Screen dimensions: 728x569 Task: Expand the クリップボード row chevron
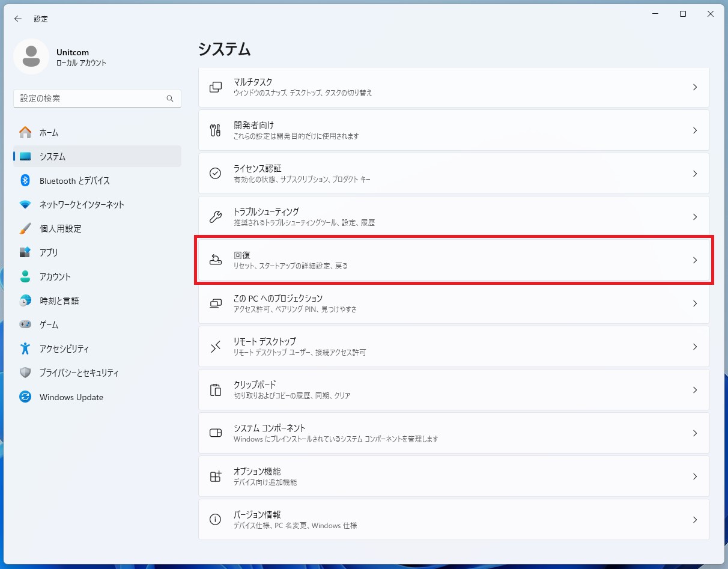tap(695, 390)
